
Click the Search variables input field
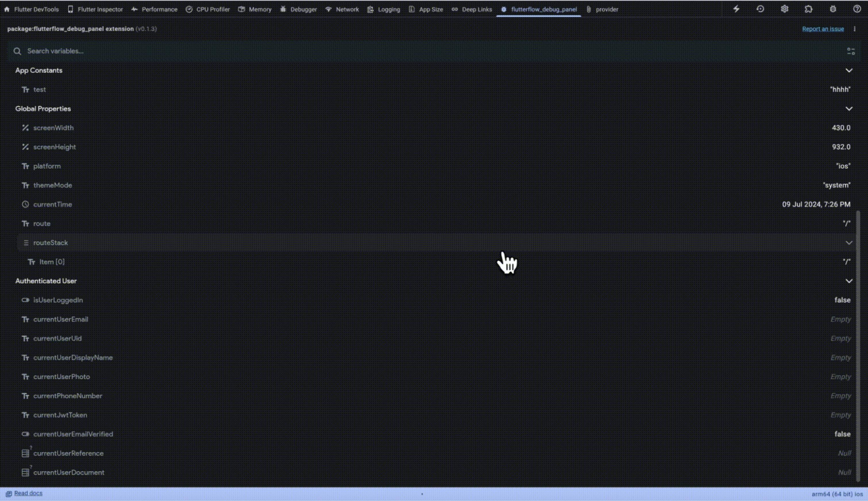point(413,51)
